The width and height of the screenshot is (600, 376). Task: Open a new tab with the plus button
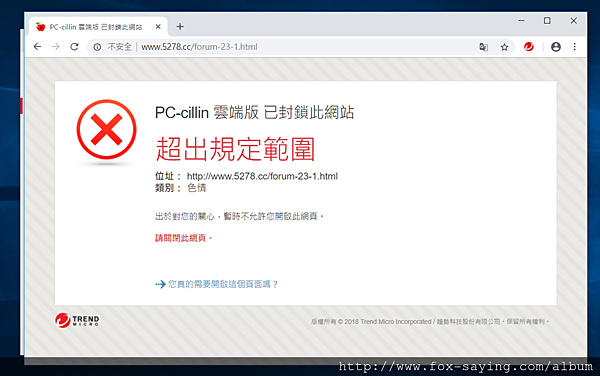(180, 26)
